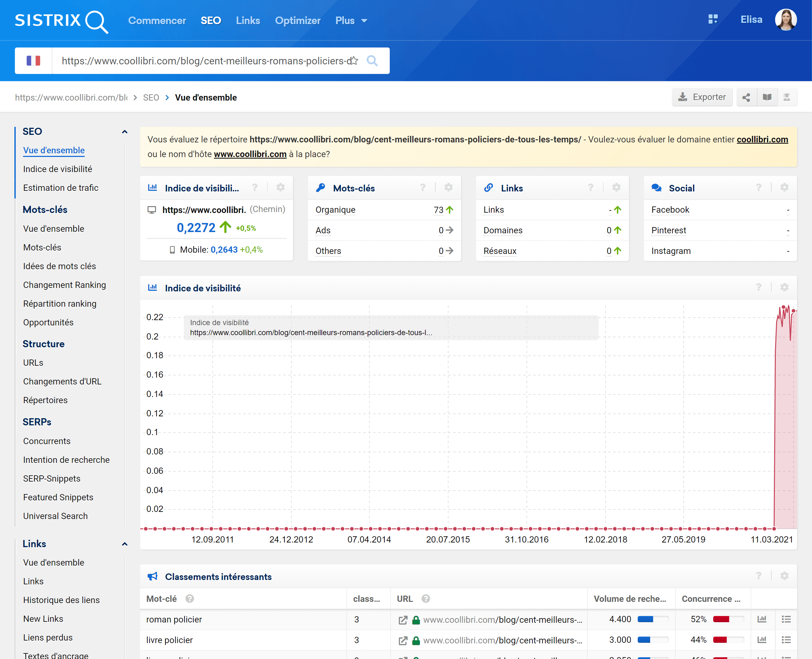
Task: Click the user training icon beside book icon
Action: (787, 97)
